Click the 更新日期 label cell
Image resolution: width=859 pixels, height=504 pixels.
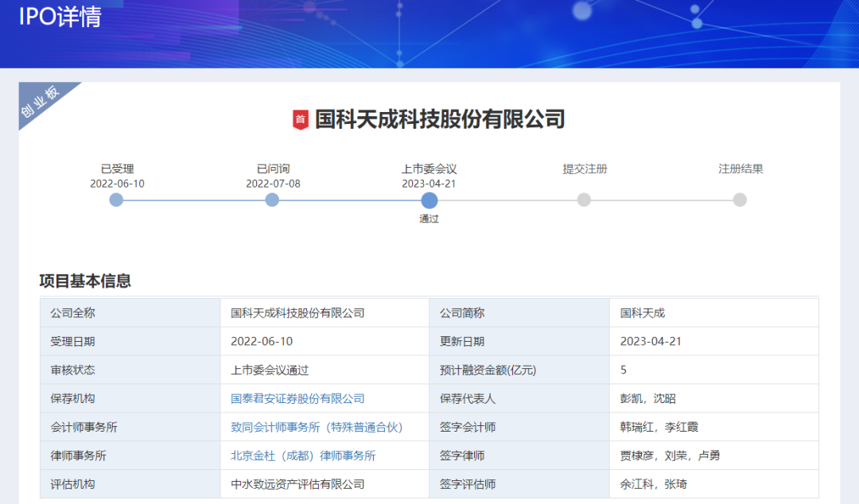[519, 341]
